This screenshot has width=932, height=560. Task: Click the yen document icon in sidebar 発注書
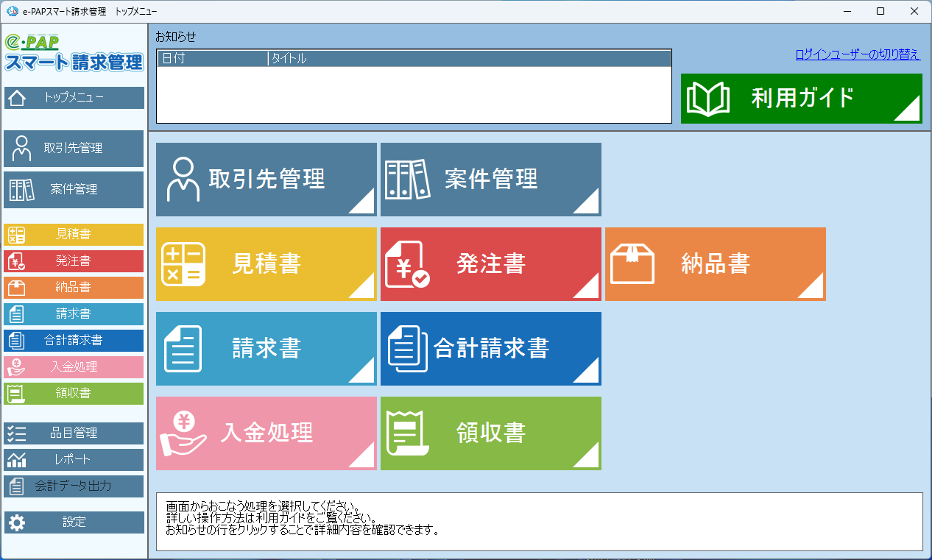click(x=16, y=261)
